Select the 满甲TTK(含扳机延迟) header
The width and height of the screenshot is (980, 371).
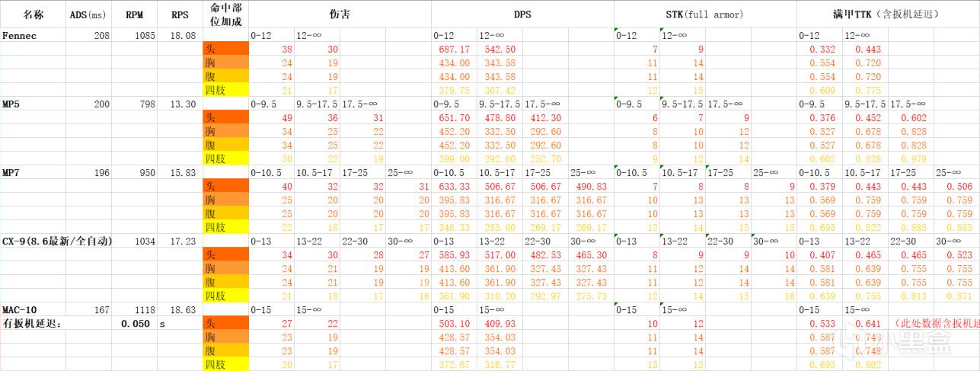click(x=888, y=14)
